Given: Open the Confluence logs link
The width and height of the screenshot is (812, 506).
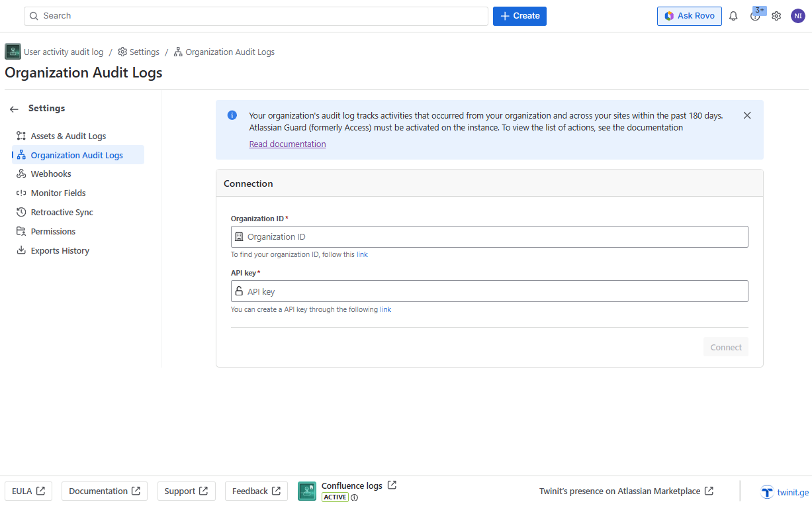Looking at the screenshot, I should (x=359, y=485).
